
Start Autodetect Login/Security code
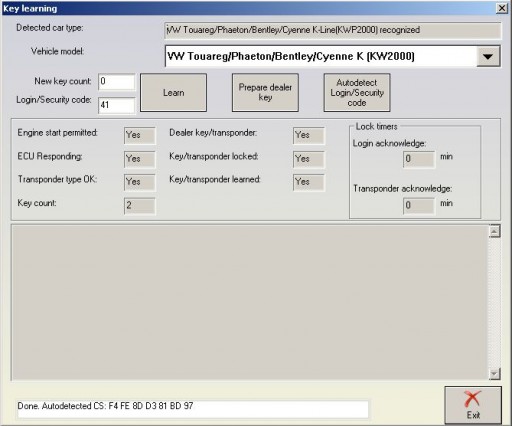[x=357, y=93]
